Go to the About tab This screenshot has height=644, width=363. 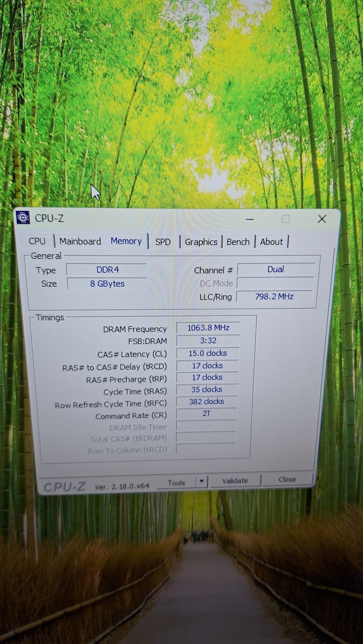click(271, 242)
